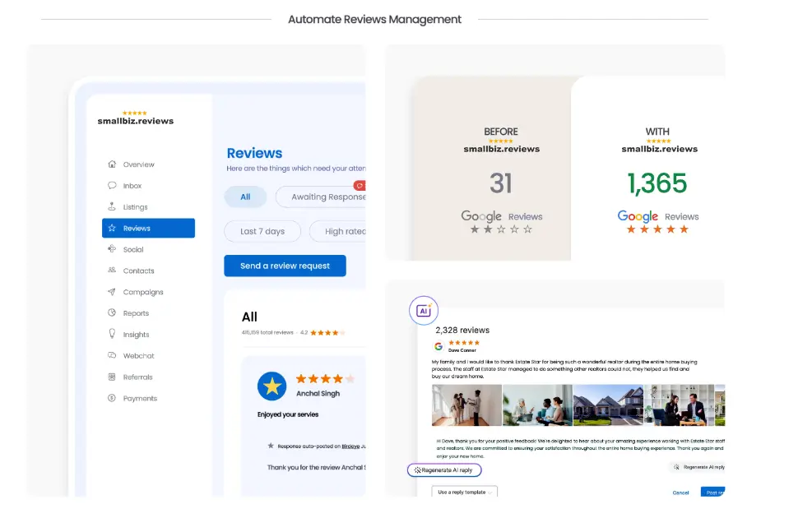Open the review photo of houses
This screenshot has height=532, width=812.
pyautogui.click(x=608, y=405)
